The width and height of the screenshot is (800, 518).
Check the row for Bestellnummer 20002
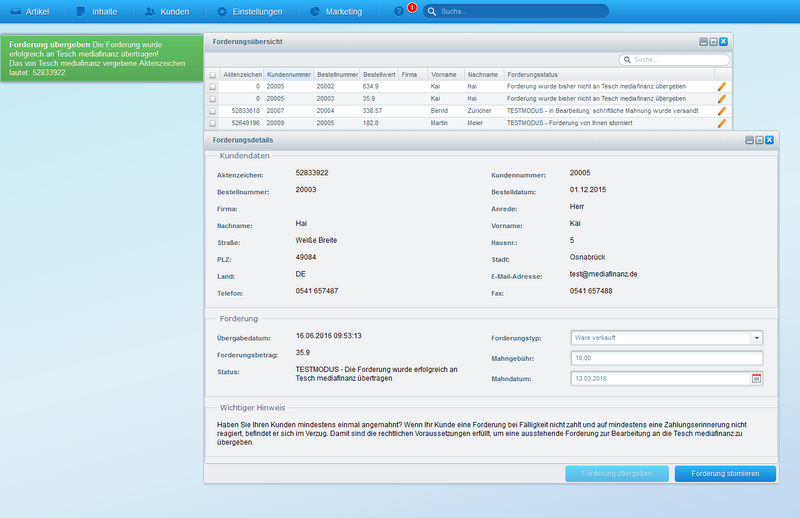coord(212,87)
